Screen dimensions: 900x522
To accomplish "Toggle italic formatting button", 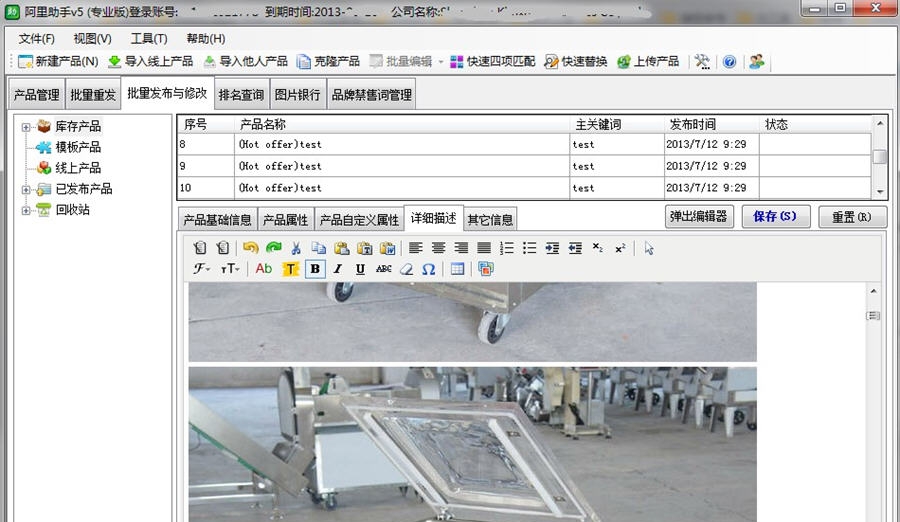I will pos(338,269).
